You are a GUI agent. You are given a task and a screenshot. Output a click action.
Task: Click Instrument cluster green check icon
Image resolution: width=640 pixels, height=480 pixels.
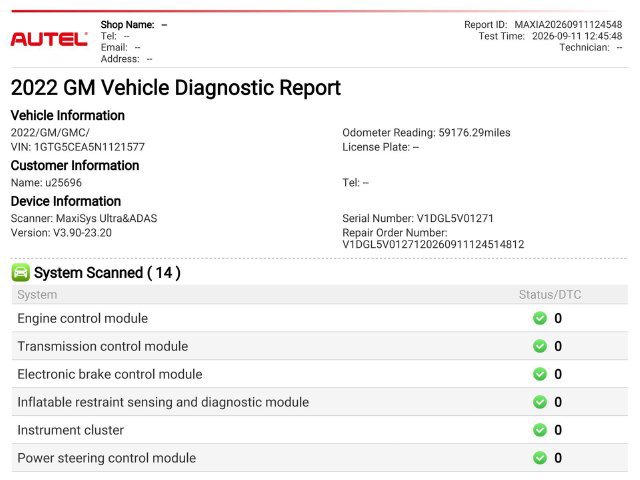coord(540,430)
